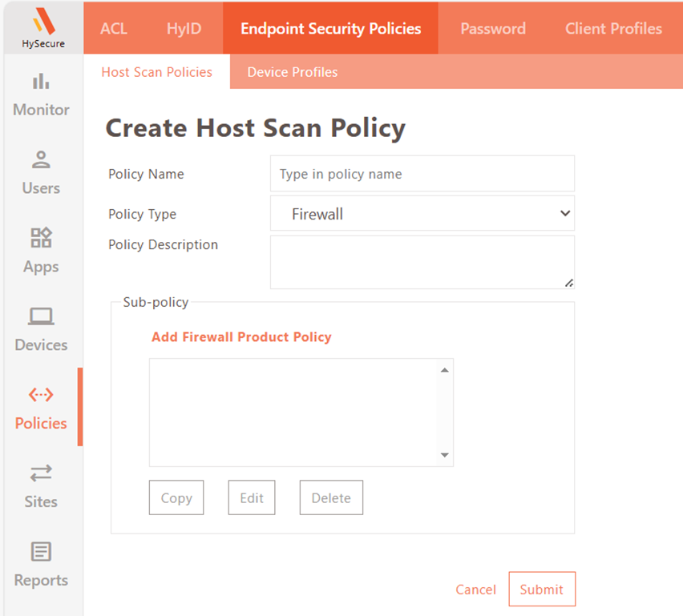This screenshot has width=683, height=616.
Task: Switch to the Password tab
Action: click(493, 29)
